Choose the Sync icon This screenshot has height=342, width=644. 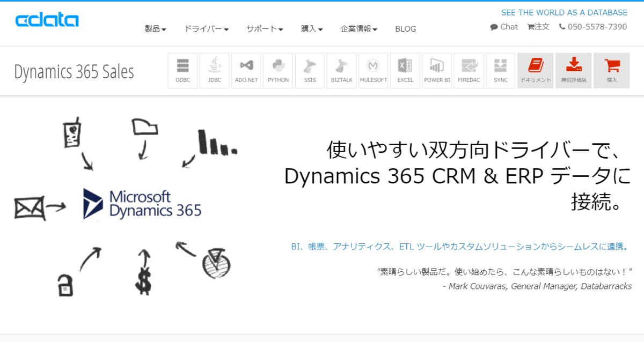[x=501, y=70]
